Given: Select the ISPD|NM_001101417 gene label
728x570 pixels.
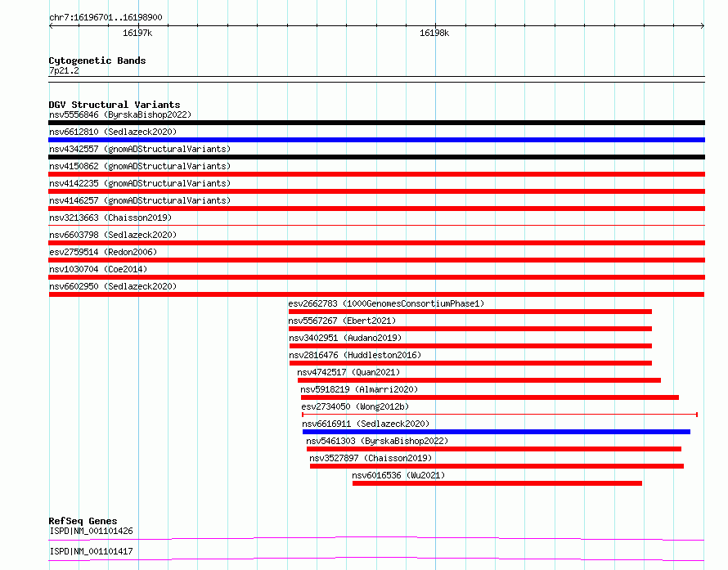Looking at the screenshot, I should point(91,551).
